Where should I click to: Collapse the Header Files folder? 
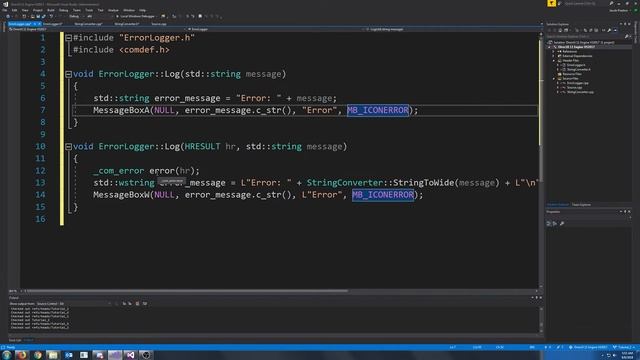[553, 60]
